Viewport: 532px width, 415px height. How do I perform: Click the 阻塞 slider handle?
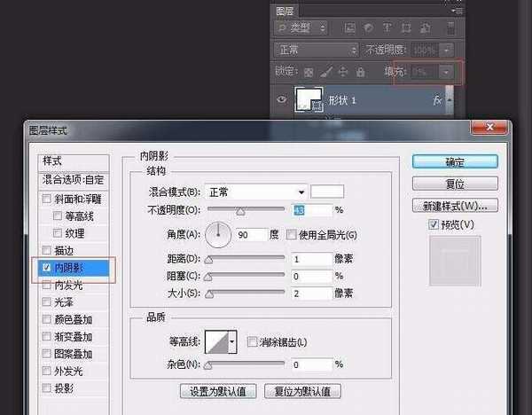point(208,277)
